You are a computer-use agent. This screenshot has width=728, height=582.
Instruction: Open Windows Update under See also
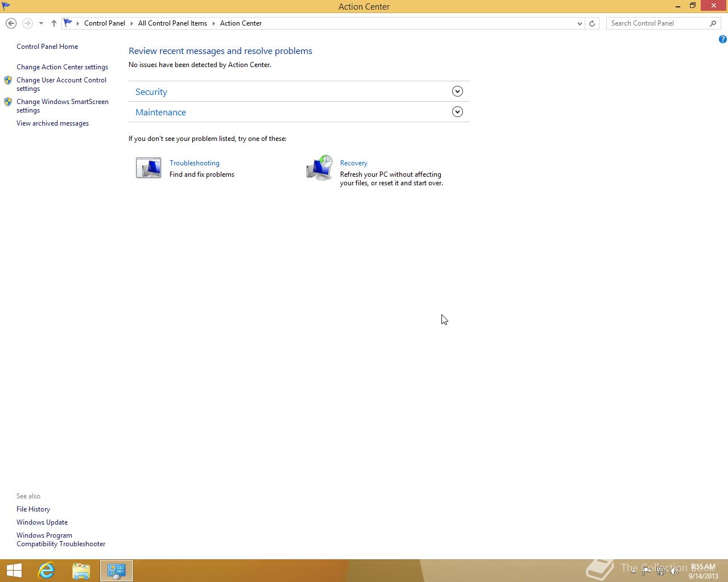42,522
